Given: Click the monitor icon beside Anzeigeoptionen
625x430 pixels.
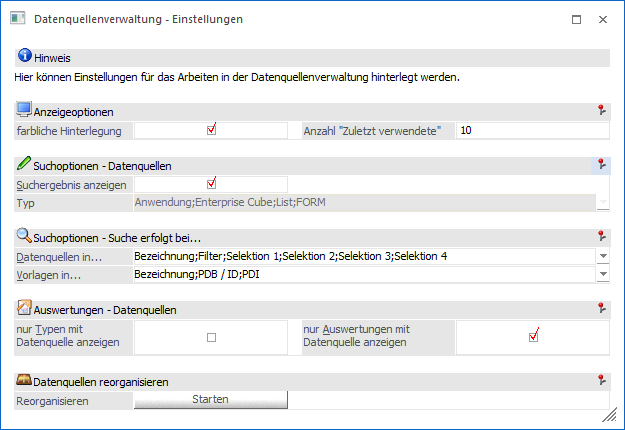Looking at the screenshot, I should [x=24, y=110].
